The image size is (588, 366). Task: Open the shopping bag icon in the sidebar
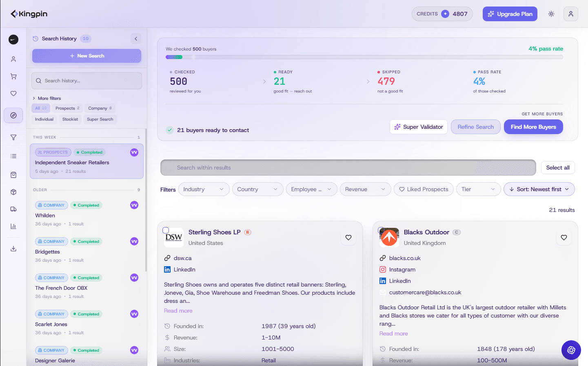point(13,175)
